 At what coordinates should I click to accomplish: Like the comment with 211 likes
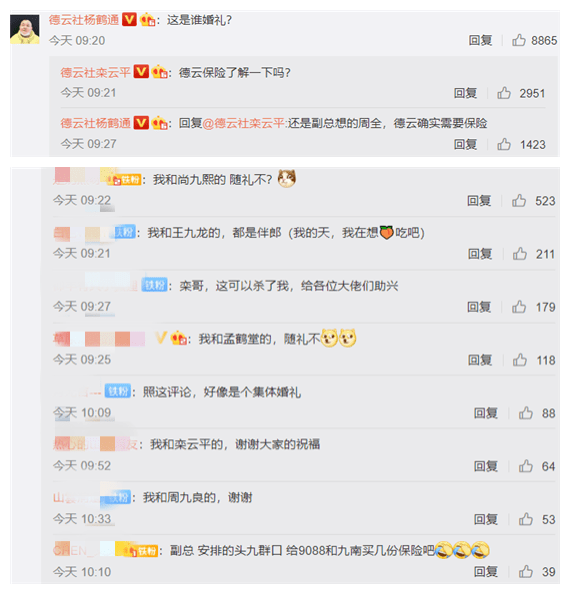pos(520,254)
